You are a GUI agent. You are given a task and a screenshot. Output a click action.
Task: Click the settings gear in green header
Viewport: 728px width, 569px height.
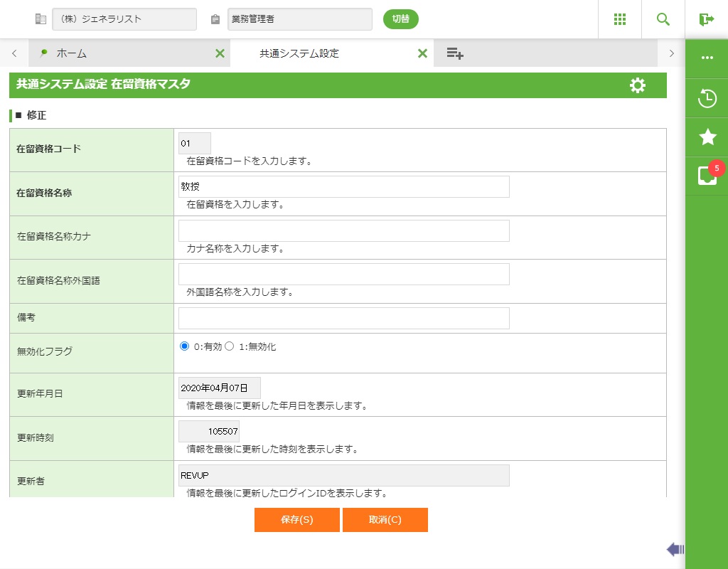coord(638,85)
